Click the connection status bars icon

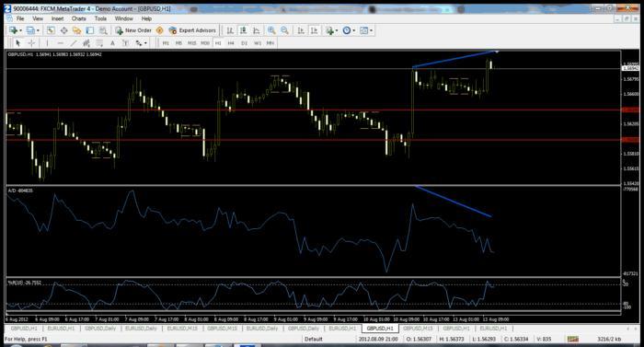[573, 340]
